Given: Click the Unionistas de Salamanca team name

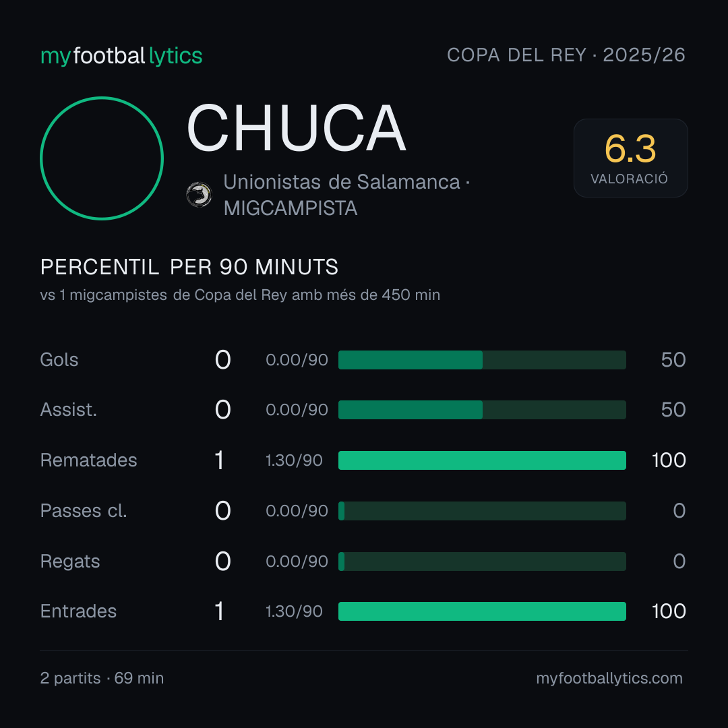Looking at the screenshot, I should [x=342, y=182].
